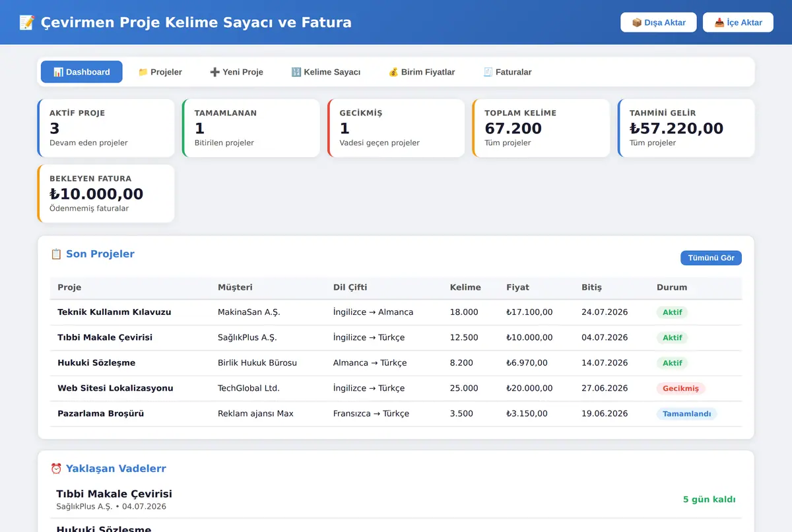Go to the Kelime Sayacı tab
The width and height of the screenshot is (792, 532).
click(x=326, y=72)
